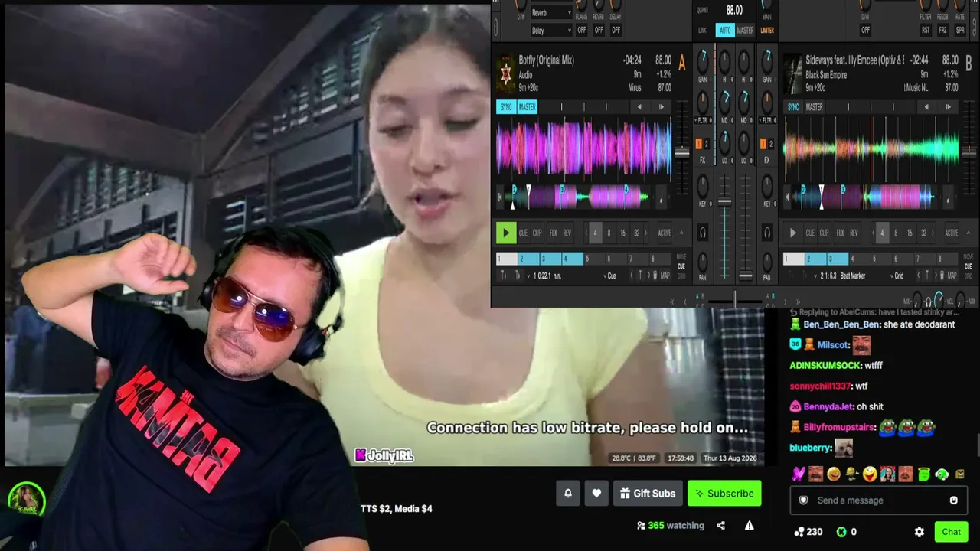Nudge tempo backward on deck B
The width and height of the screenshot is (980, 551).
pyautogui.click(x=927, y=107)
